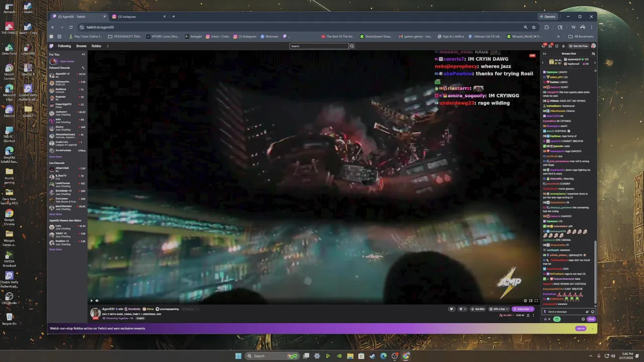Open the kattpaccino channel row

67,82
